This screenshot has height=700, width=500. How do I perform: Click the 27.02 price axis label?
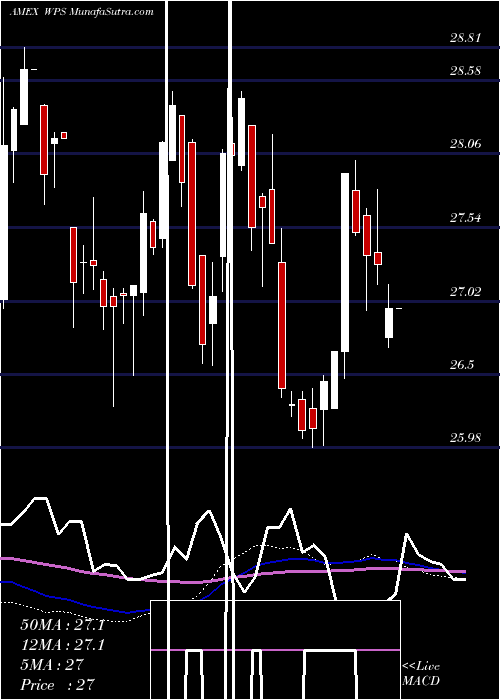[x=465, y=292]
